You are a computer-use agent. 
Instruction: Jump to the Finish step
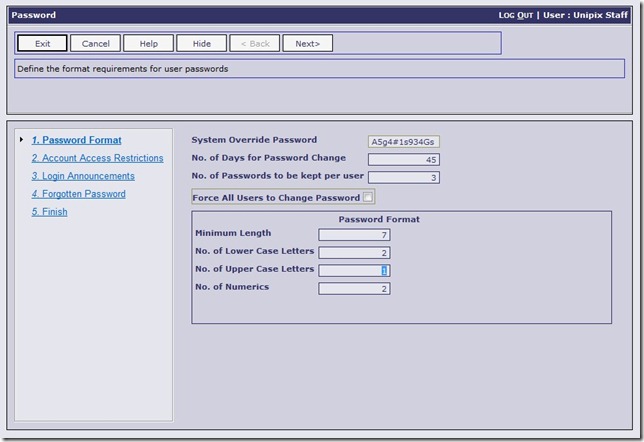coord(49,213)
